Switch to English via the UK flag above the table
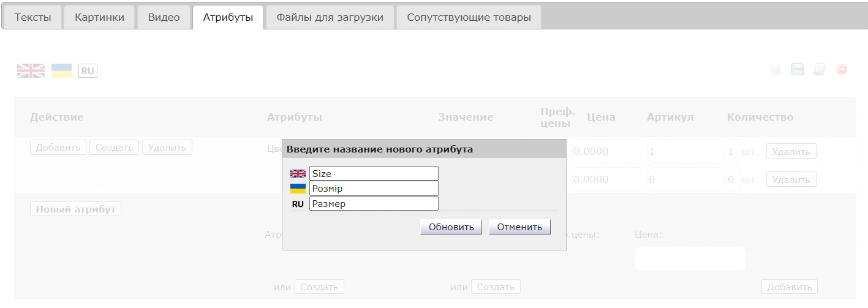This screenshot has height=308, width=868. click(x=31, y=70)
